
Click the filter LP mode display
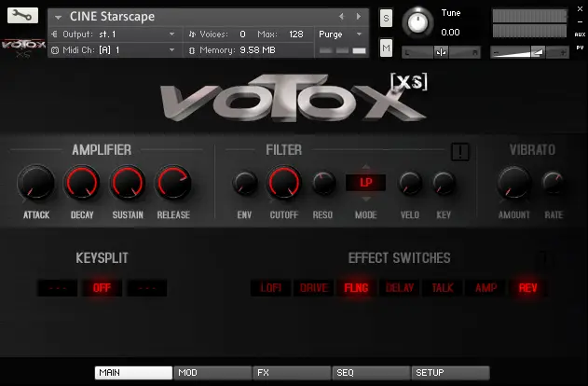pos(365,183)
